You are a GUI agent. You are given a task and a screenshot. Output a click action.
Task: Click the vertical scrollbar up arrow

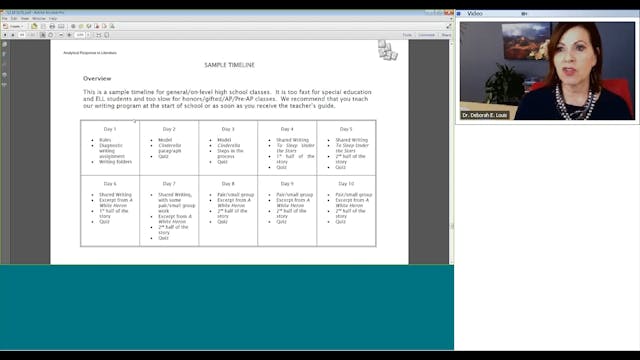[451, 43]
